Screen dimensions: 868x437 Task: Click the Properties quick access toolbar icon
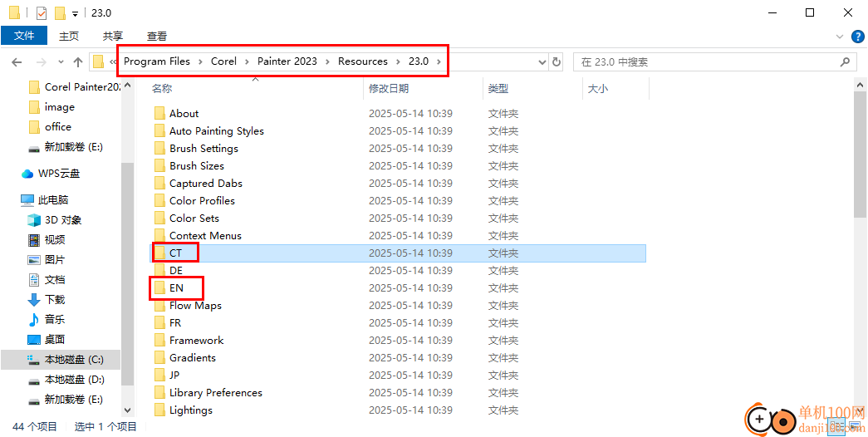pos(42,12)
